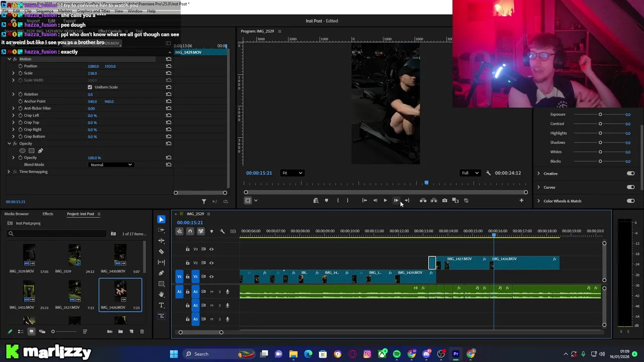Screen dimensions: 644x362
Task: Click Extract button in Program monitor
Action: click(434, 201)
